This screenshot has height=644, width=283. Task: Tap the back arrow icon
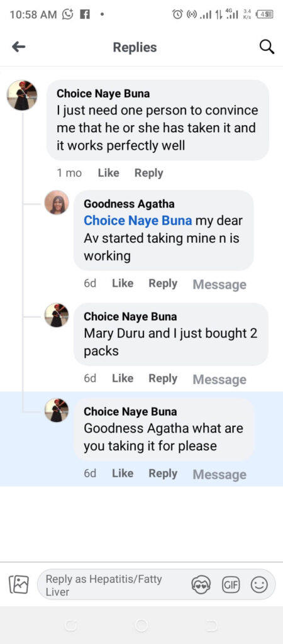tap(18, 47)
